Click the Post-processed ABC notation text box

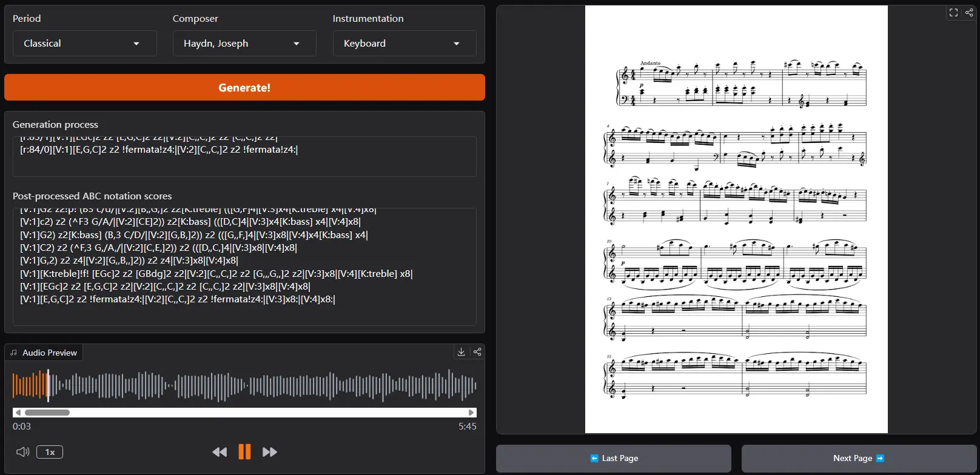coord(244,267)
